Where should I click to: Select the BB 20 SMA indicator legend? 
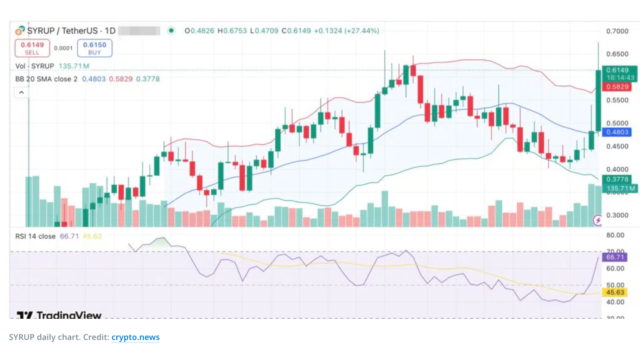click(46, 79)
